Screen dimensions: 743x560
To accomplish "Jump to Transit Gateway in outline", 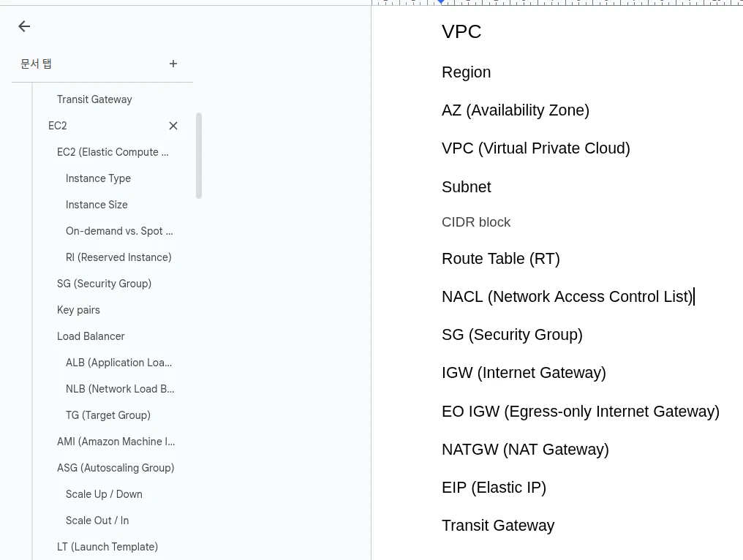I will tap(94, 99).
